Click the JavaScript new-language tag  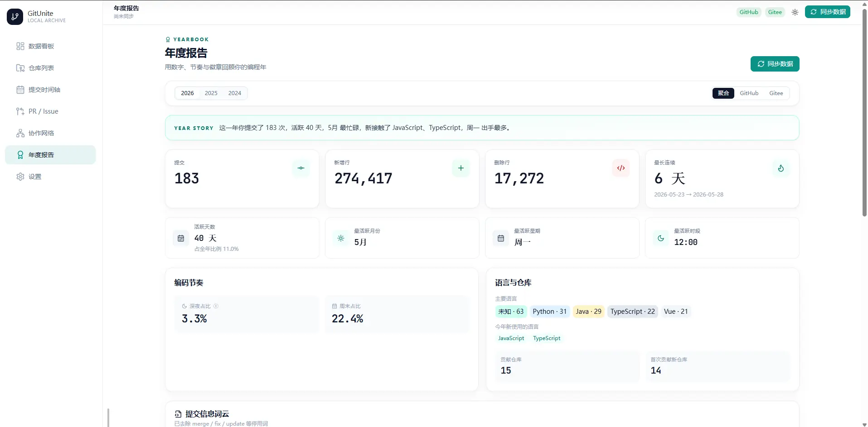[511, 338]
